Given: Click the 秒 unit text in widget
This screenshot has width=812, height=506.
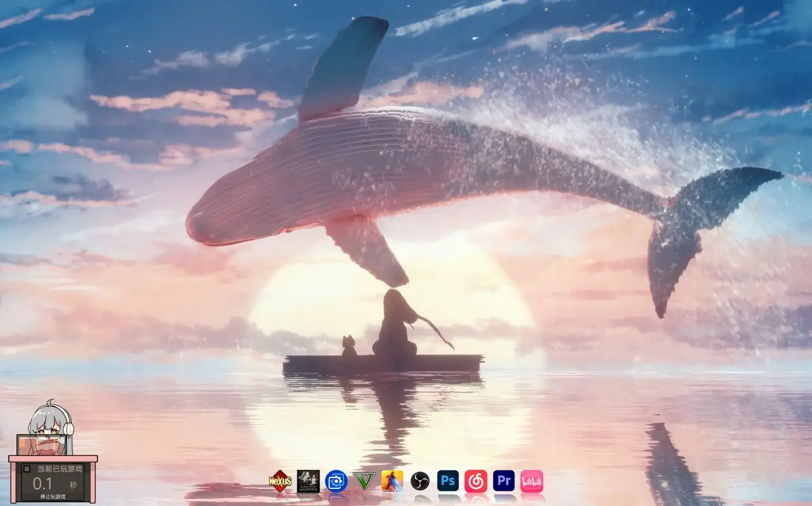Looking at the screenshot, I should coord(74,485).
